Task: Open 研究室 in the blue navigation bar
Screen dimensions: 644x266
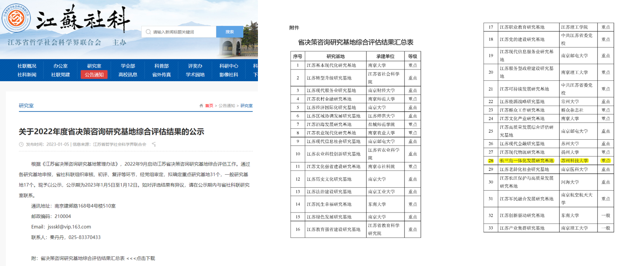Action: 94,66
